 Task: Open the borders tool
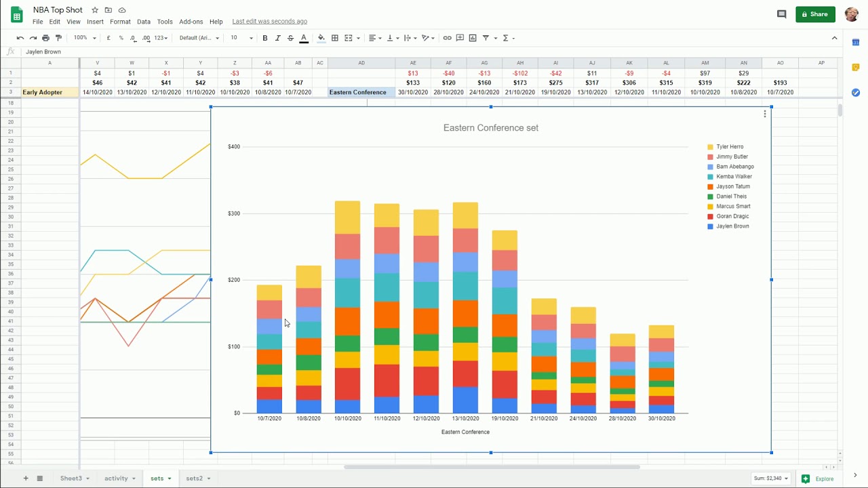coord(335,38)
